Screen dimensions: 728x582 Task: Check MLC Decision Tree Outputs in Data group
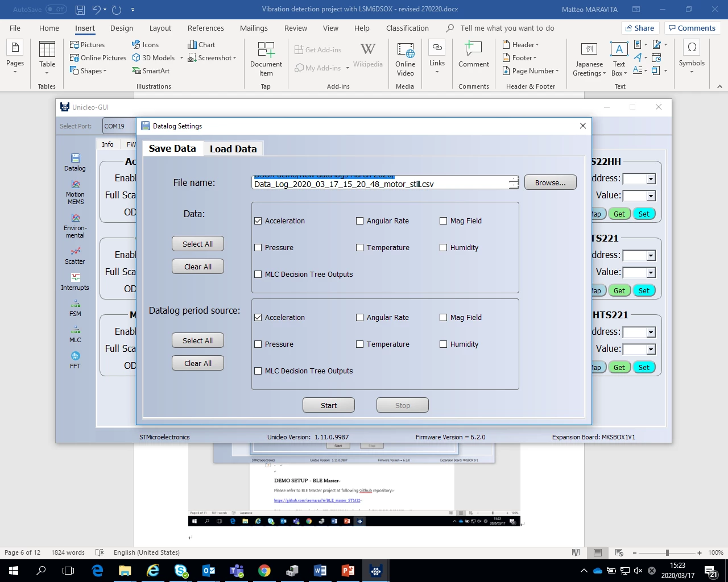258,274
